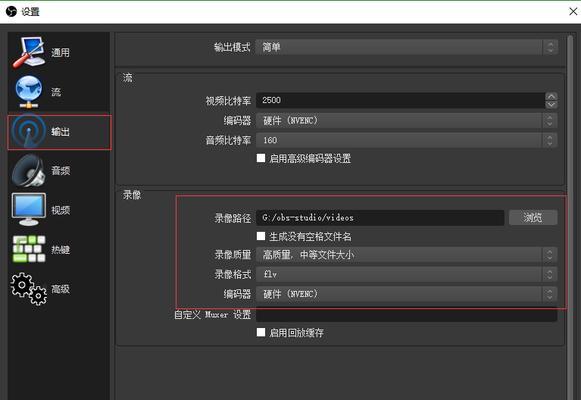Open the 高级 advanced gears icon
The height and width of the screenshot is (400, 581).
(x=29, y=289)
